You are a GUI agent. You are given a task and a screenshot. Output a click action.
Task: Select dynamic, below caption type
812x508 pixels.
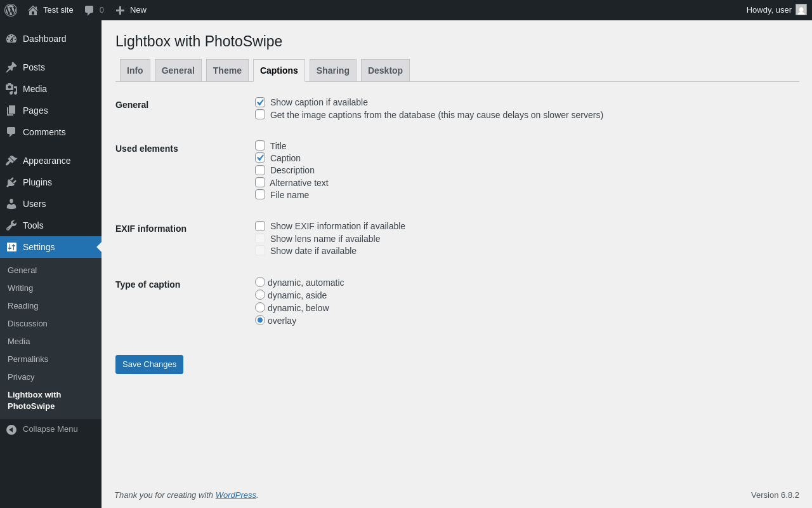coord(260,307)
